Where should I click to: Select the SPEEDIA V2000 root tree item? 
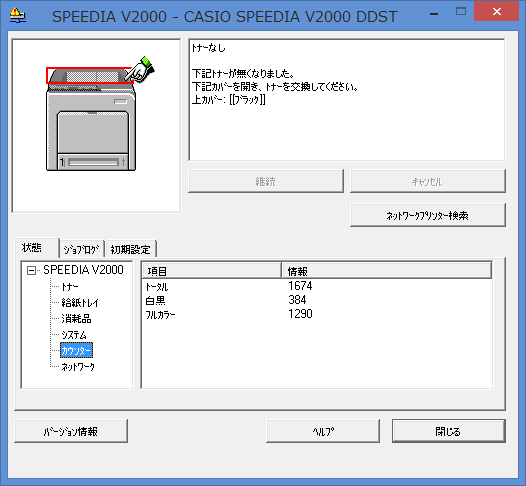(x=83, y=270)
